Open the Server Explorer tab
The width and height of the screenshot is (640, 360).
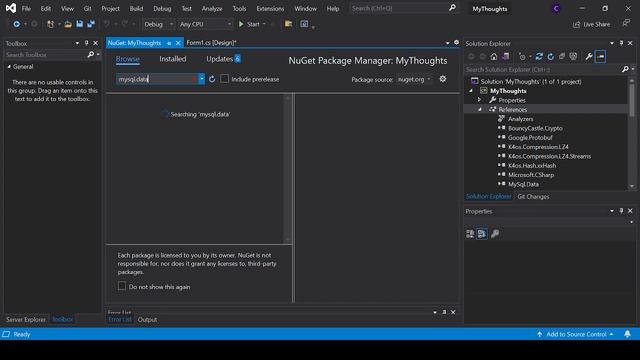point(26,319)
